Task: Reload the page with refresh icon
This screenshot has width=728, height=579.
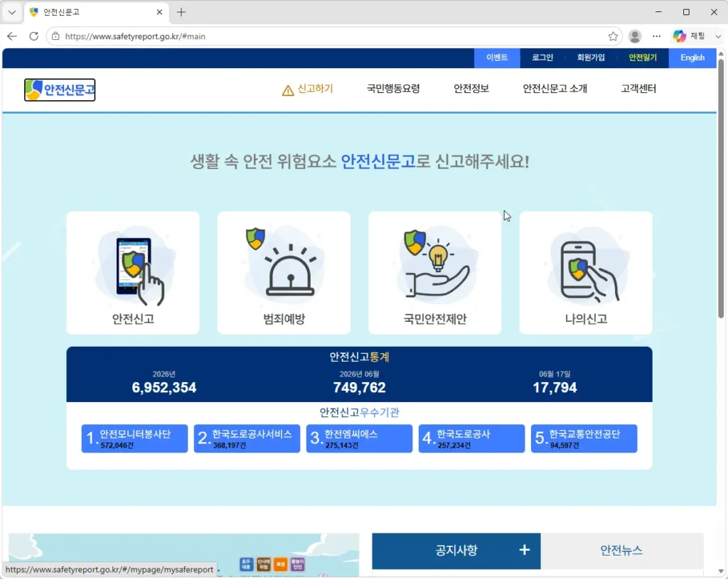Action: point(34,36)
